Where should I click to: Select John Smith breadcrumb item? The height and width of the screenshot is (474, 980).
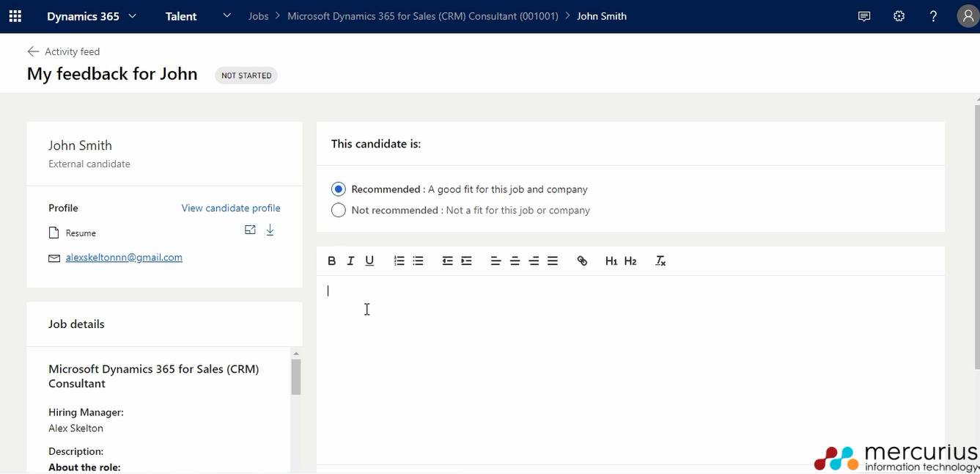click(x=602, y=16)
